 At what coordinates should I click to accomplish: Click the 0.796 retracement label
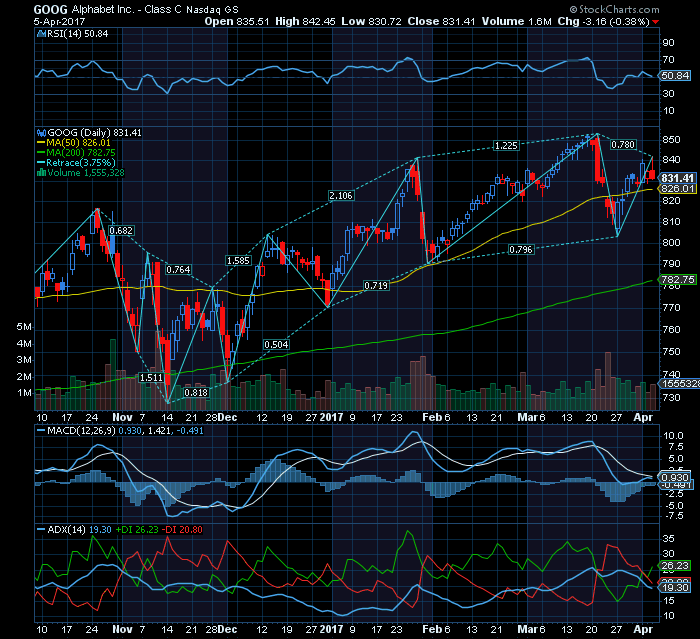[x=521, y=249]
